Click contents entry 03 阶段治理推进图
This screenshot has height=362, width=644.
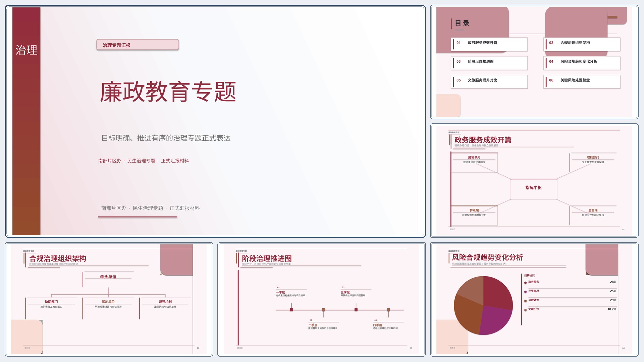tap(489, 63)
